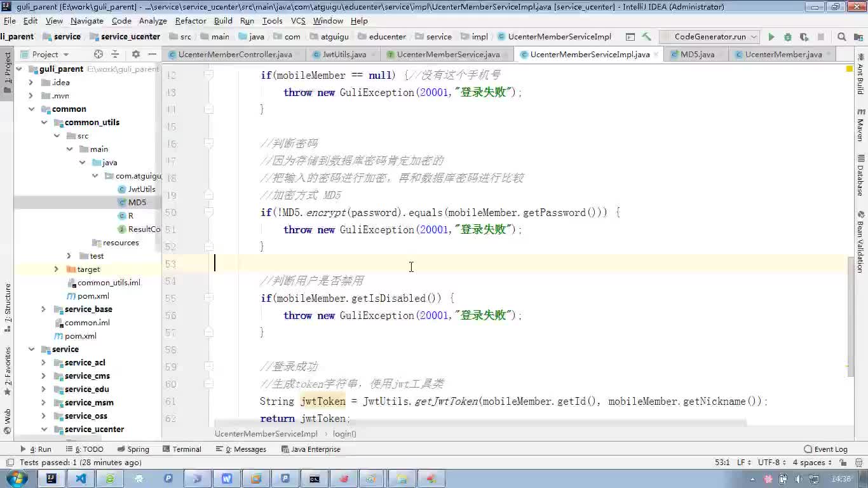Collapse the service_ucenter module
The height and width of the screenshot is (488, 868).
coord(44,429)
